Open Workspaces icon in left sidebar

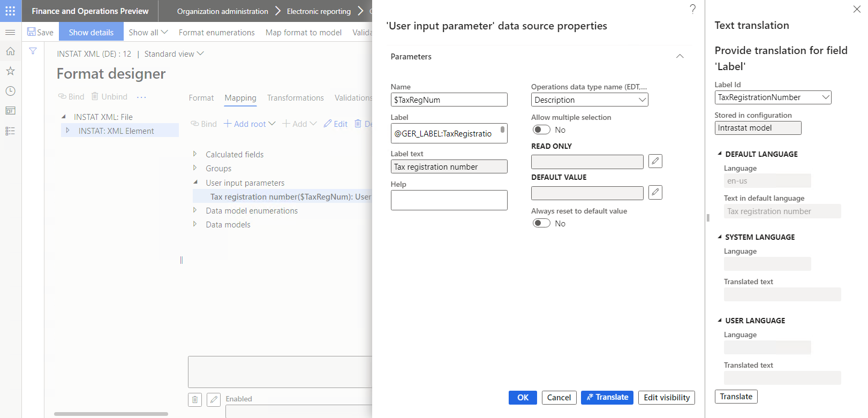[10, 111]
